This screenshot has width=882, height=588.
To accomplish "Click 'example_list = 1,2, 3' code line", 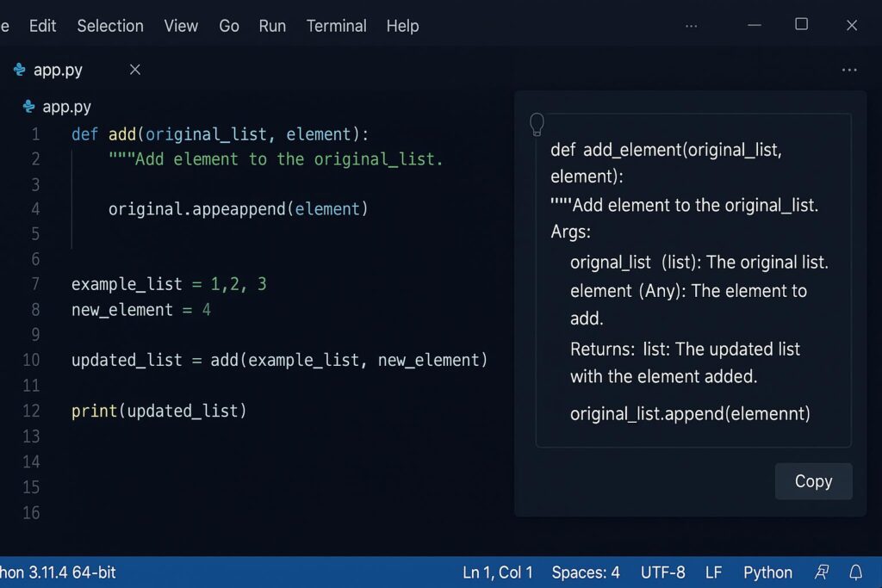I will 169,284.
